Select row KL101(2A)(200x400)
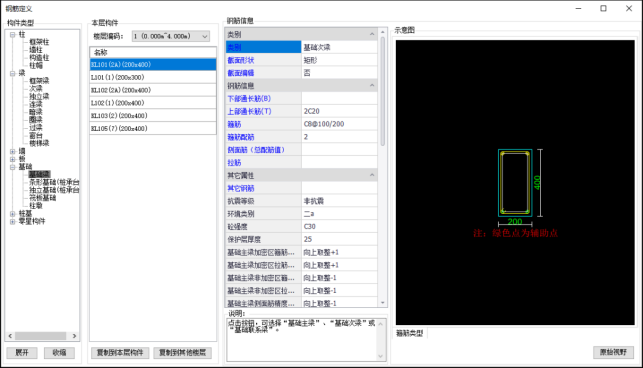The width and height of the screenshot is (643, 368). point(153,64)
